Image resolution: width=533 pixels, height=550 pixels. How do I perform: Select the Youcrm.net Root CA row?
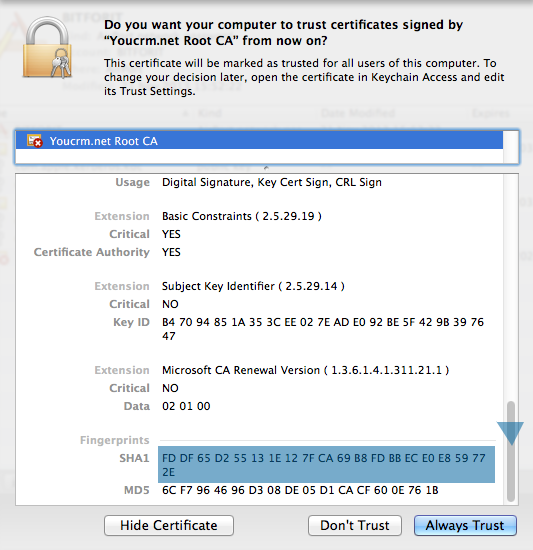[x=259, y=141]
